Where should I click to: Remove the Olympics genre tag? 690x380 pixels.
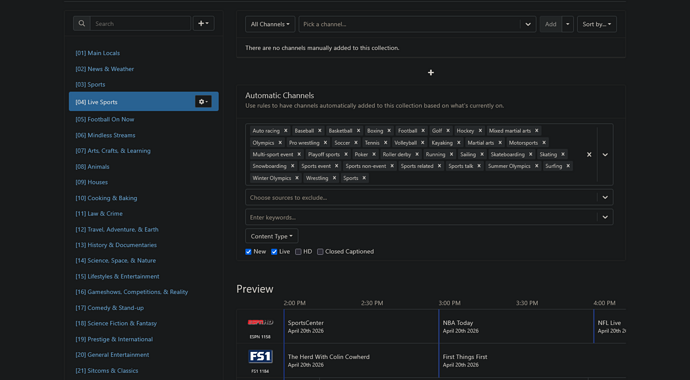pos(280,142)
